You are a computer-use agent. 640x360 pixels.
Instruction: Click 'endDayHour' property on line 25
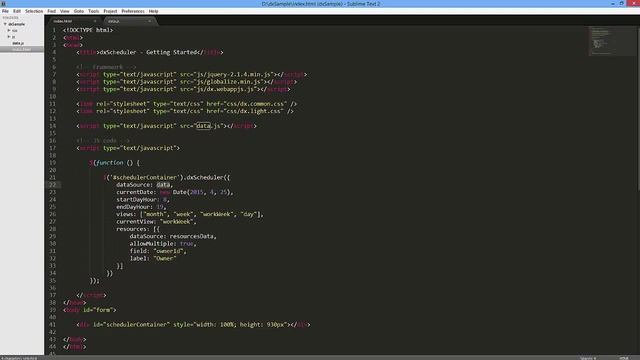pos(133,207)
